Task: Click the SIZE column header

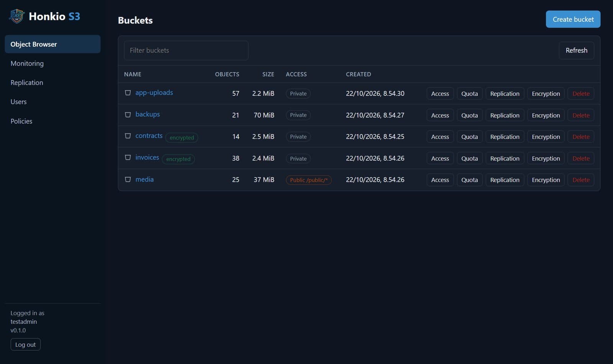Action: coord(268,74)
